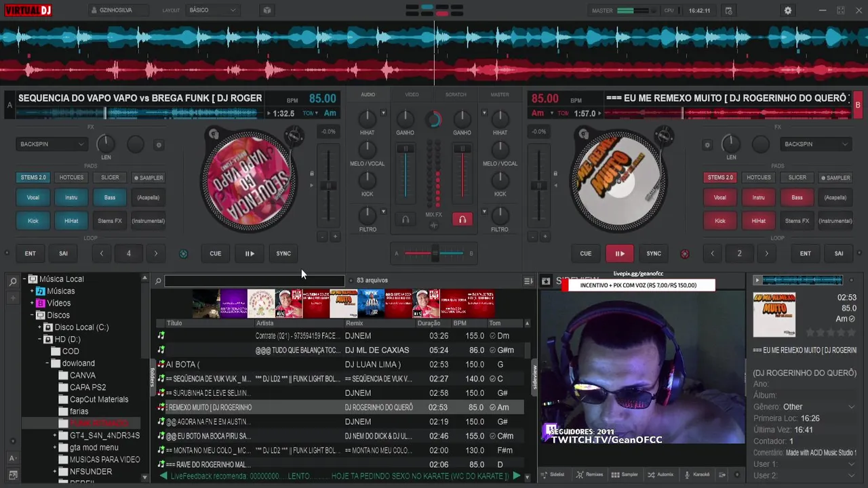868x488 pixels.
Task: Toggle deck B key lock icon
Action: click(555, 174)
